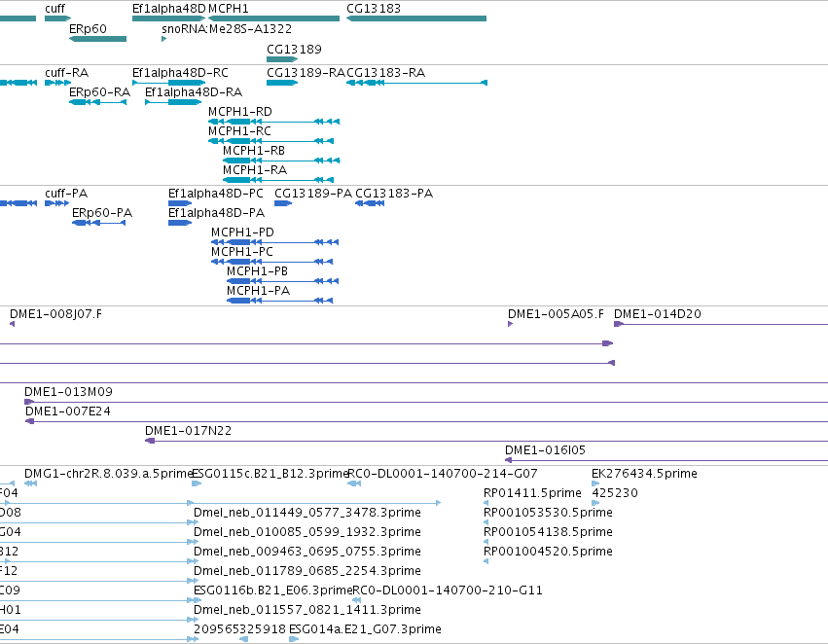Select the RC0-DL0001-140700-210-G11 marker
This screenshot has height=644, width=828.
(357, 600)
